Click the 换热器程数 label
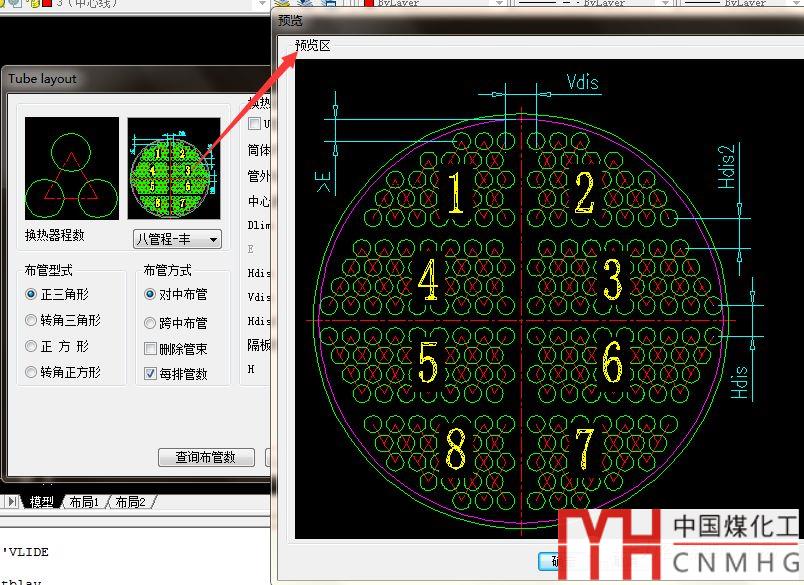 55,235
